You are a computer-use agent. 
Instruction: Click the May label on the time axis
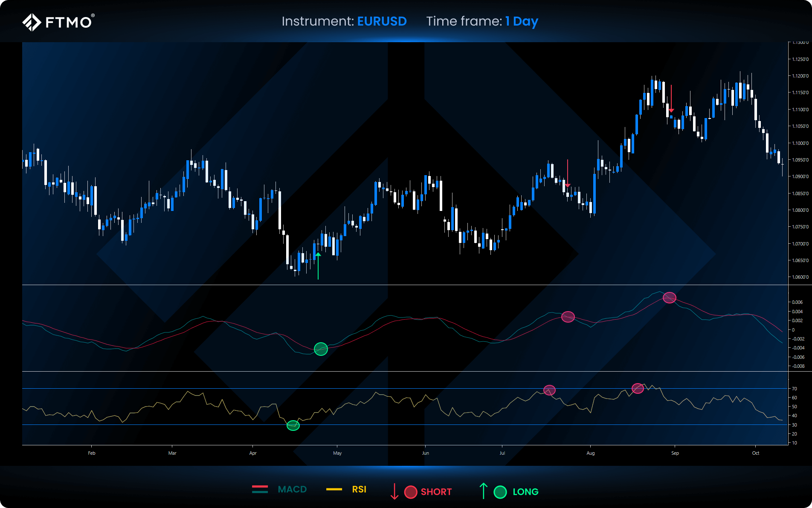coord(337,453)
